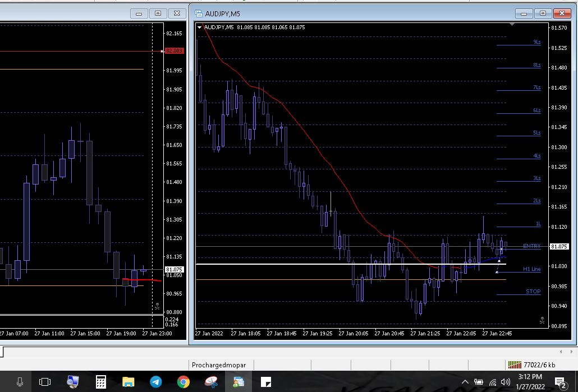
Task: Click the AUDJPY chart window title icon
Action: click(199, 13)
